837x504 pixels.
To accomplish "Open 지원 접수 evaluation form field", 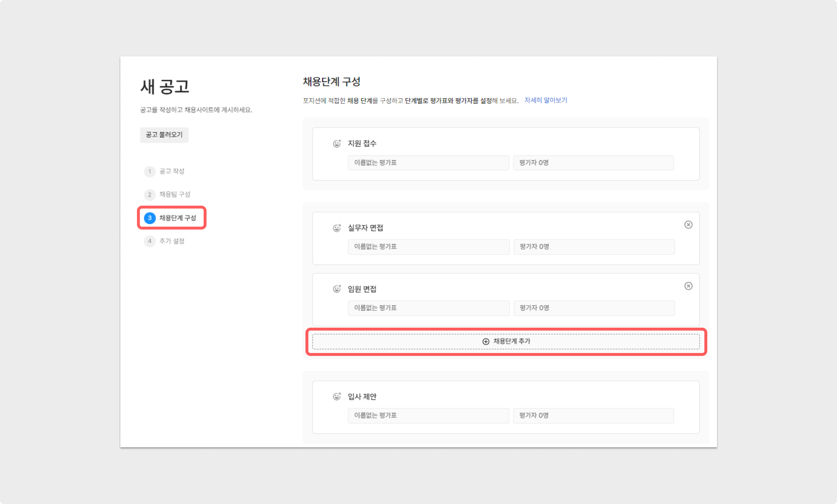I will click(428, 163).
